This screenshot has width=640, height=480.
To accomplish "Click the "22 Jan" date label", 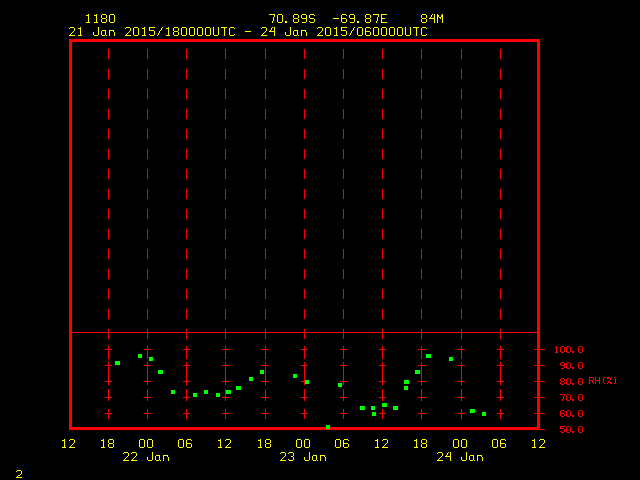I will (146, 457).
